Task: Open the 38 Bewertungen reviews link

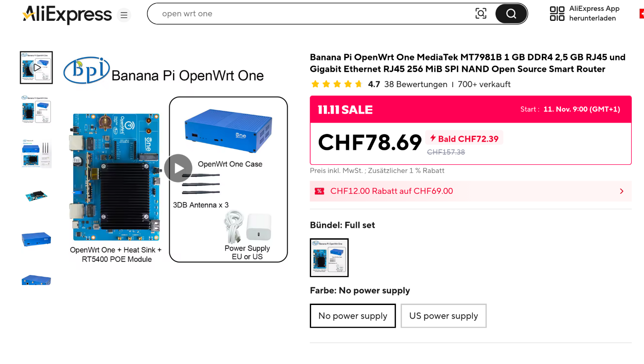Action: coord(416,84)
